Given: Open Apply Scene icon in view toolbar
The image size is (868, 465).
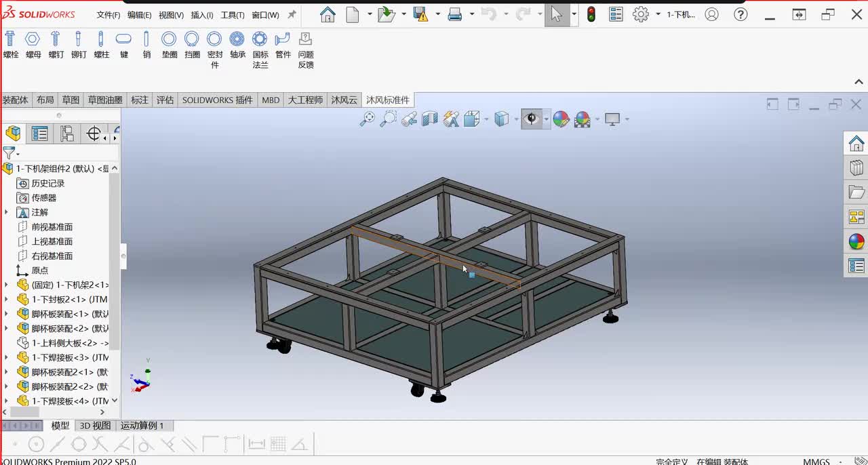Looking at the screenshot, I should (x=583, y=119).
